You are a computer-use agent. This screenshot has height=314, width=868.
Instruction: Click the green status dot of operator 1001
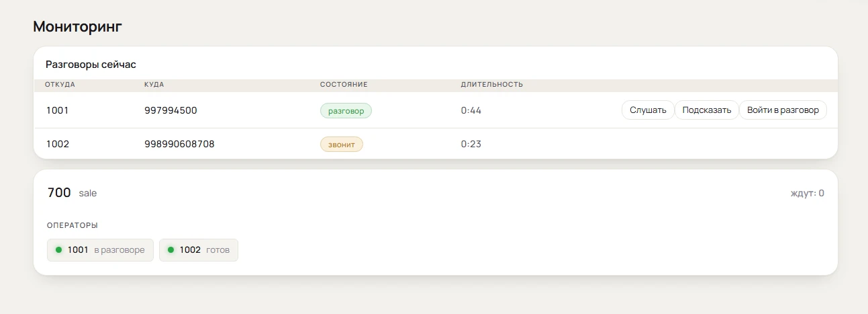tap(58, 249)
